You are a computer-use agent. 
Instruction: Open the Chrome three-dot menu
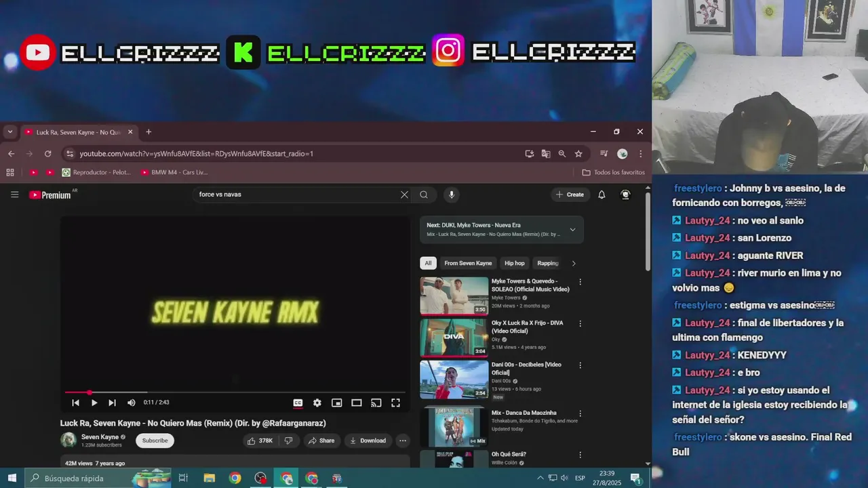(x=640, y=154)
